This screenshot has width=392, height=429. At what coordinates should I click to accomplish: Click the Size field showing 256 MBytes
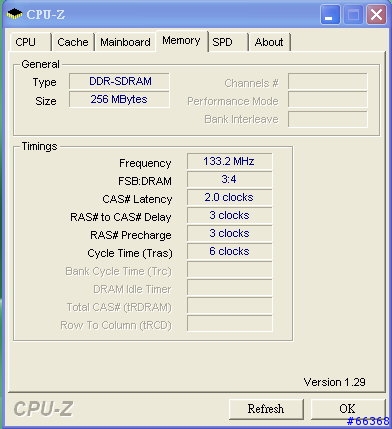pyautogui.click(x=119, y=100)
